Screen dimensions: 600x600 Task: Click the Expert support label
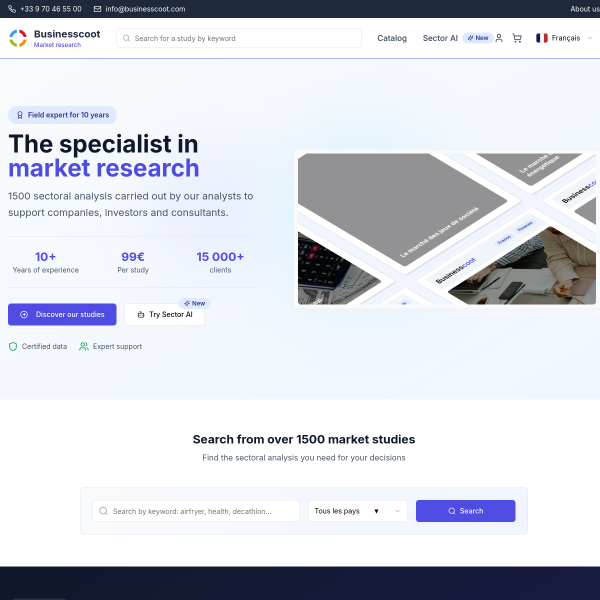pos(117,346)
